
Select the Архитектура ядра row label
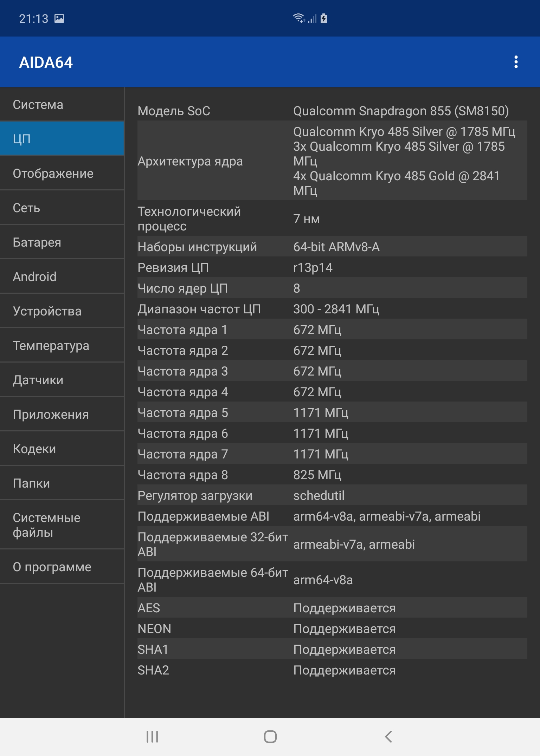[190, 161]
